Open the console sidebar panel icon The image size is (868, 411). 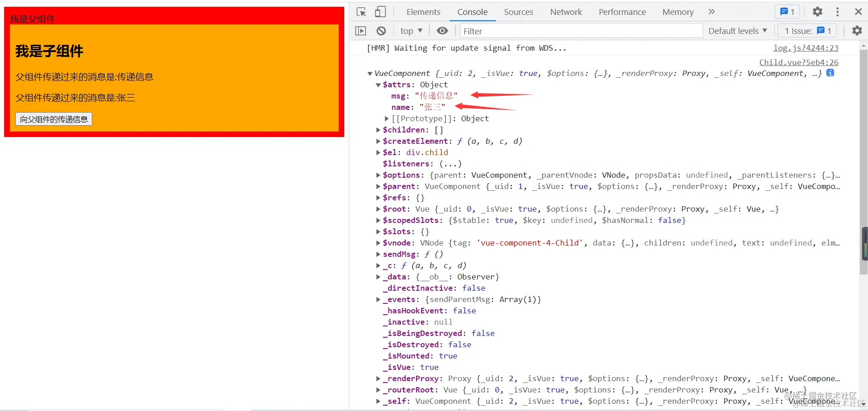pyautogui.click(x=360, y=31)
